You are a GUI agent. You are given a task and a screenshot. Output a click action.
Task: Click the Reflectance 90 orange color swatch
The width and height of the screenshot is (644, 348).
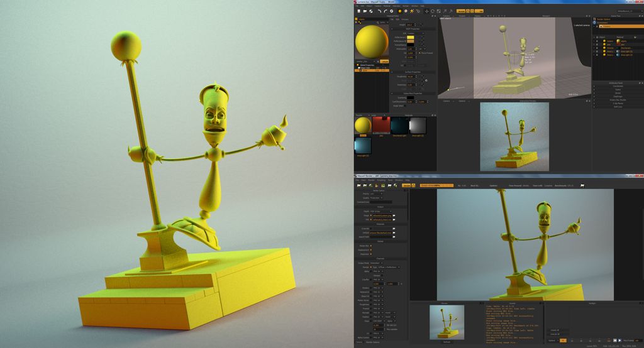pos(410,41)
